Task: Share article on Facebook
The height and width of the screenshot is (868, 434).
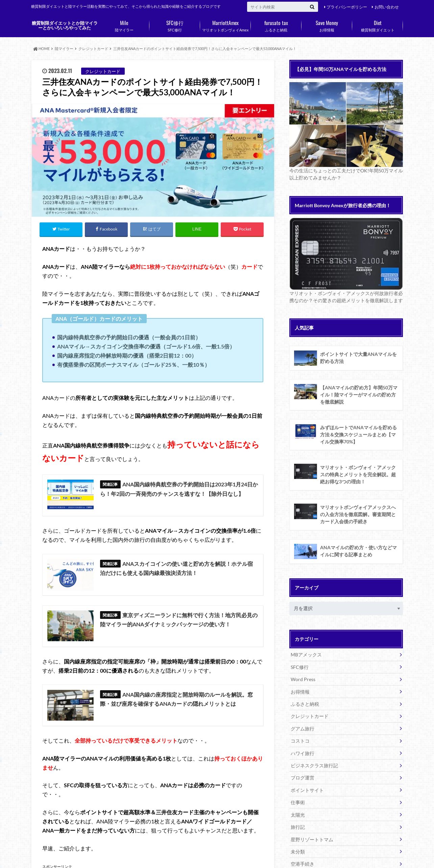Action: [x=106, y=229]
